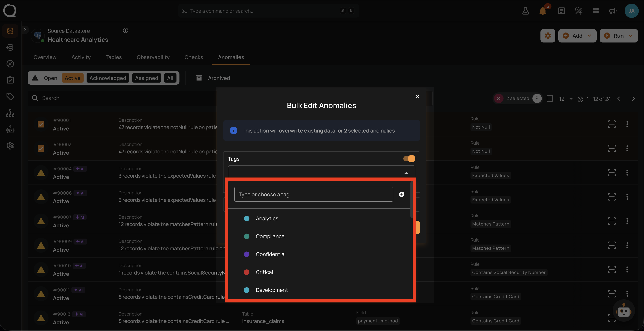Open scan view icon for anomaly #90004

tap(612, 173)
